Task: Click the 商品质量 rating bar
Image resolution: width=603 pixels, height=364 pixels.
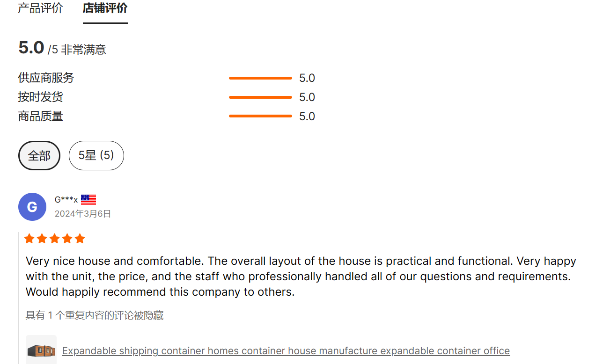Action: 260,116
